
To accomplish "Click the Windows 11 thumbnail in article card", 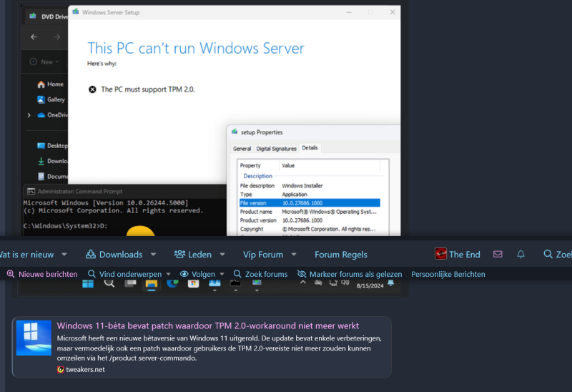I will tap(34, 338).
